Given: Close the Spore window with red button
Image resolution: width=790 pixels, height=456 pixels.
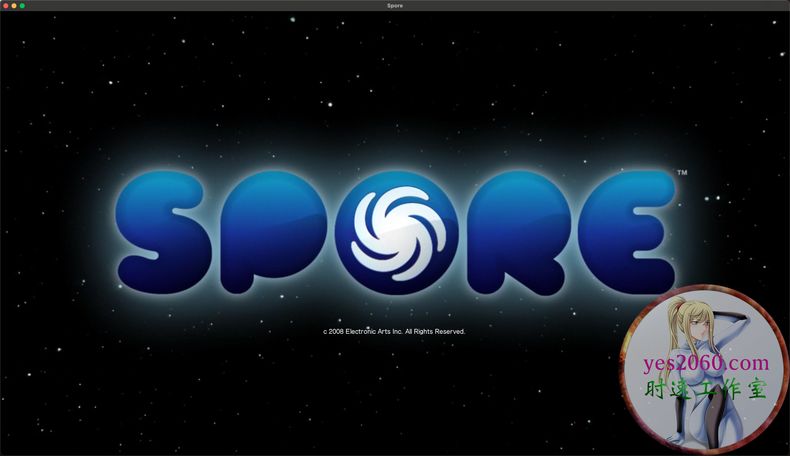Looking at the screenshot, I should (x=6, y=6).
